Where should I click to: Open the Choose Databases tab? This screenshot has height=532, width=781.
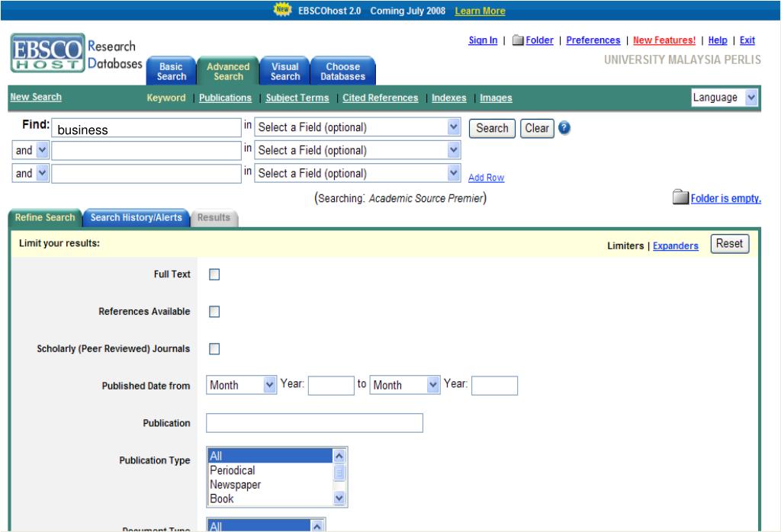pyautogui.click(x=342, y=71)
